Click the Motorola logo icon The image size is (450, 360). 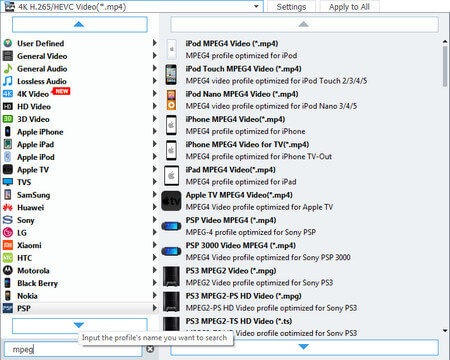[x=8, y=270]
